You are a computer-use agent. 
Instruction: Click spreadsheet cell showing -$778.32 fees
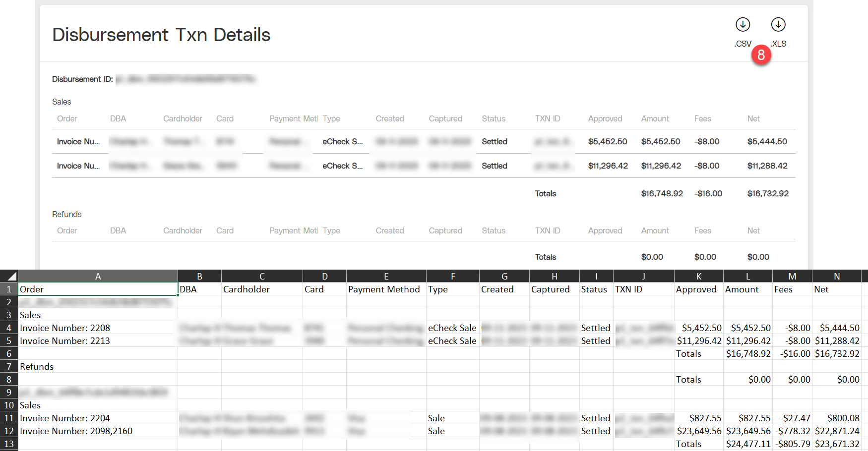click(792, 431)
